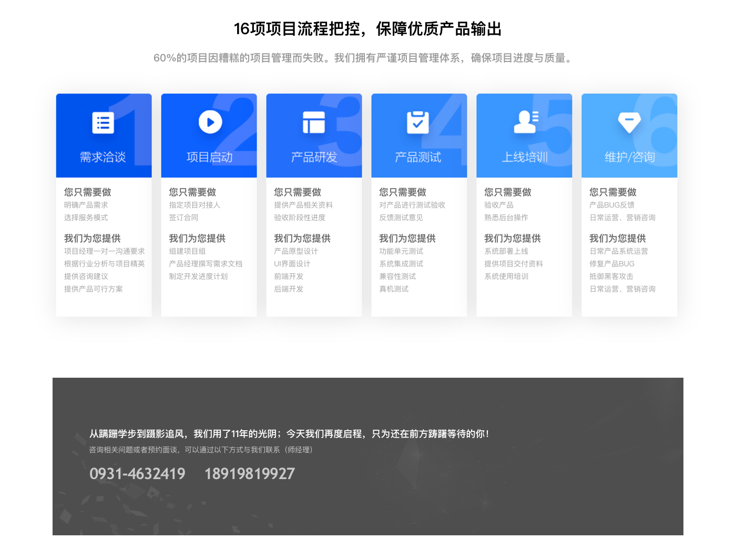The image size is (736, 560).
Task: Click the mobile number 18919819927
Action: click(250, 474)
